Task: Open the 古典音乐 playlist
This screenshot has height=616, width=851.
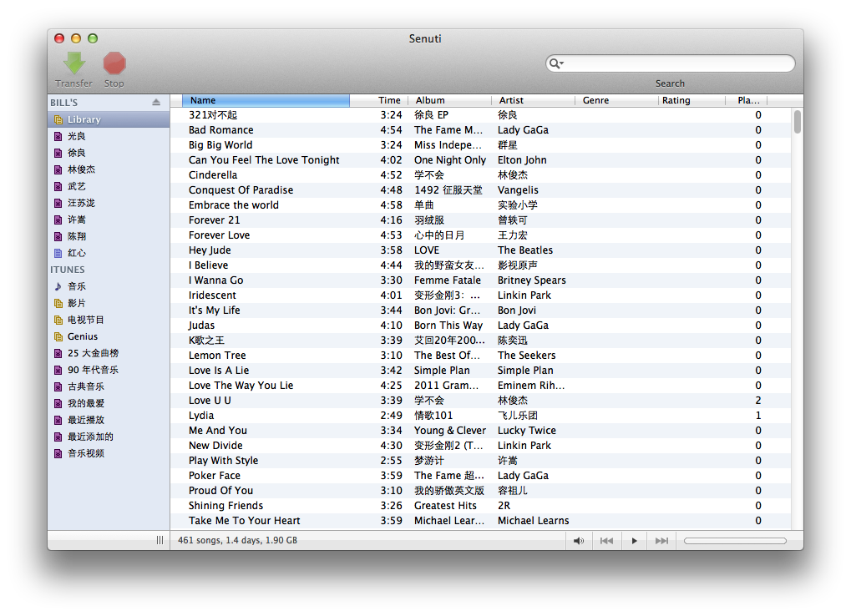Action: tap(109, 386)
